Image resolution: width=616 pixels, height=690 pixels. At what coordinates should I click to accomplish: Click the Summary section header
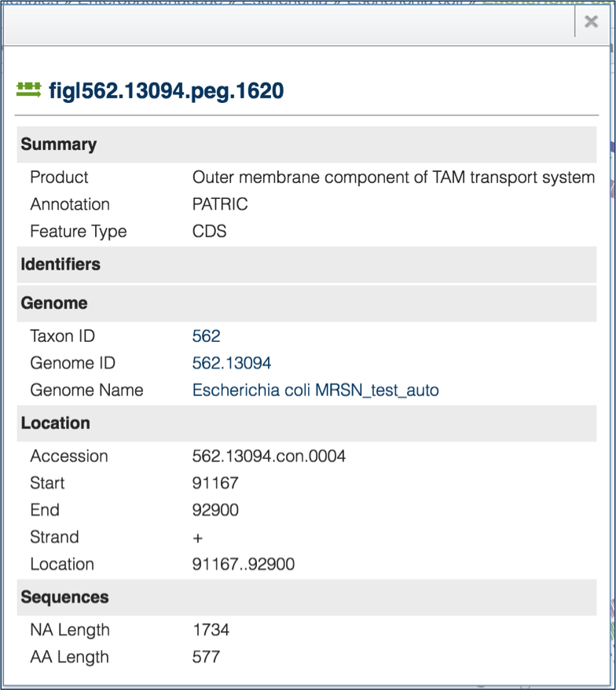click(59, 145)
